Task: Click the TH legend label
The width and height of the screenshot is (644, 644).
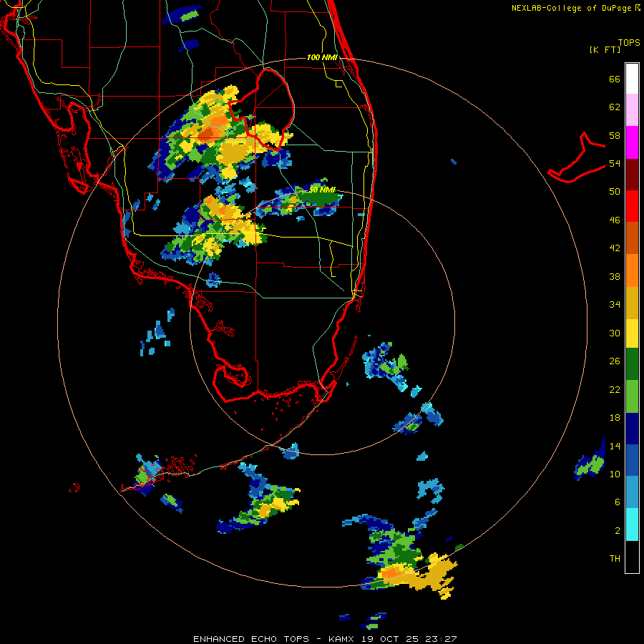Action: (x=615, y=559)
